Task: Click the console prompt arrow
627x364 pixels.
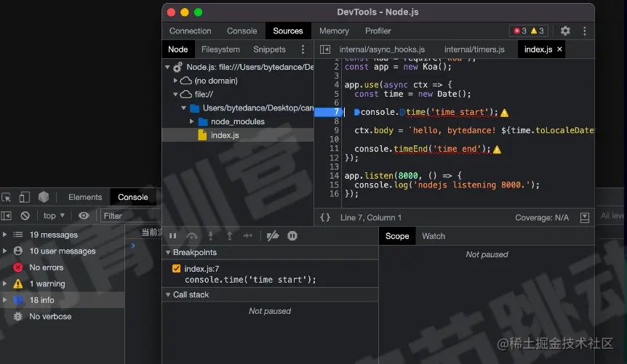Action: [133, 246]
